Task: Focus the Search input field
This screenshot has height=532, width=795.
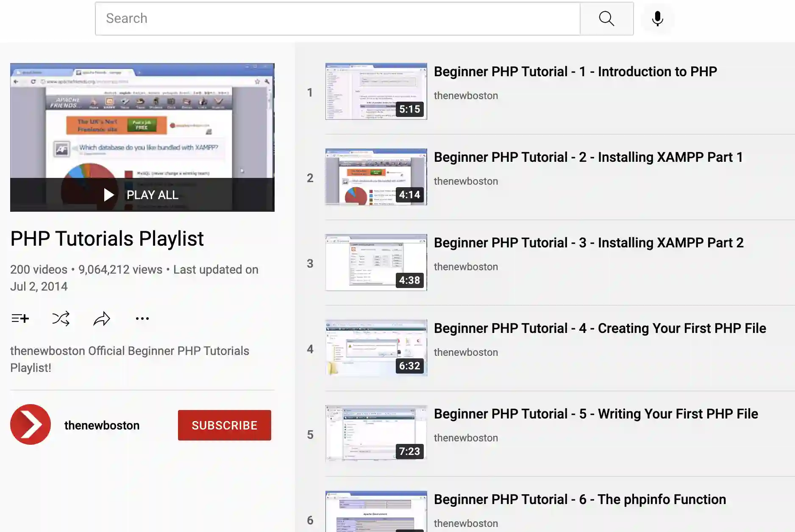Action: pyautogui.click(x=338, y=19)
